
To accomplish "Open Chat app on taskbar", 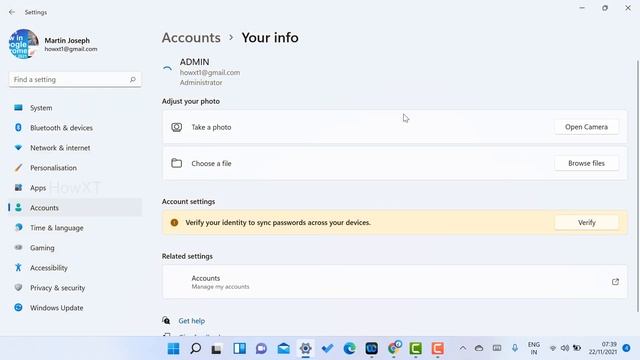I will 261,349.
